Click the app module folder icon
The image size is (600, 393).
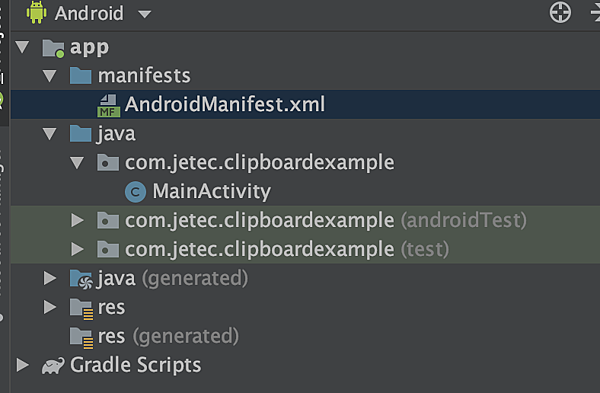coord(53,49)
